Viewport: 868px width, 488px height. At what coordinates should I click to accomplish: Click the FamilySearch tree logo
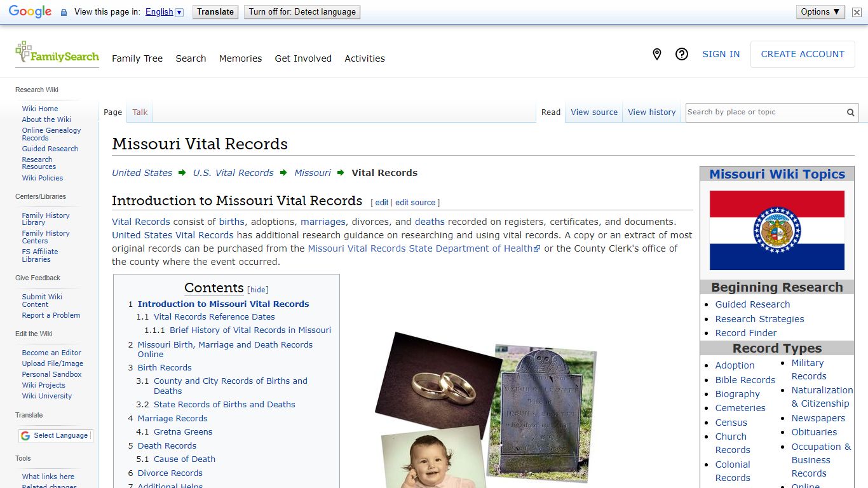pyautogui.click(x=57, y=53)
